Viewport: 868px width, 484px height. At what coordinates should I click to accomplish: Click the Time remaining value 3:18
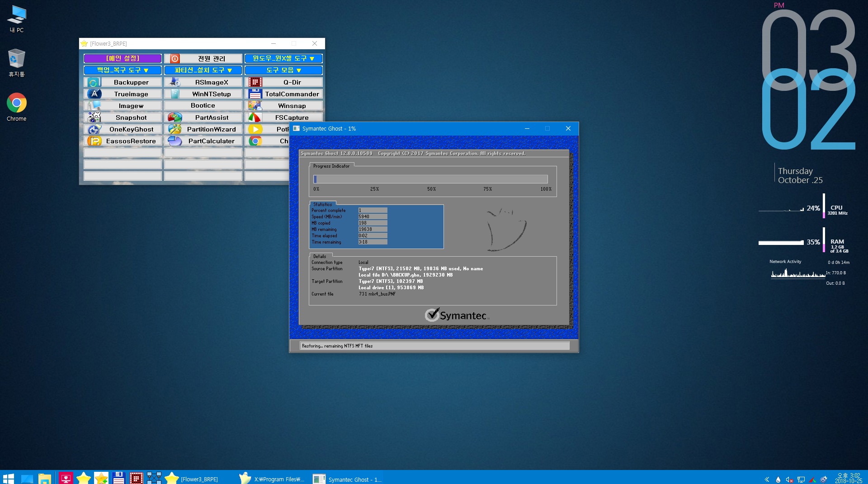coord(373,242)
